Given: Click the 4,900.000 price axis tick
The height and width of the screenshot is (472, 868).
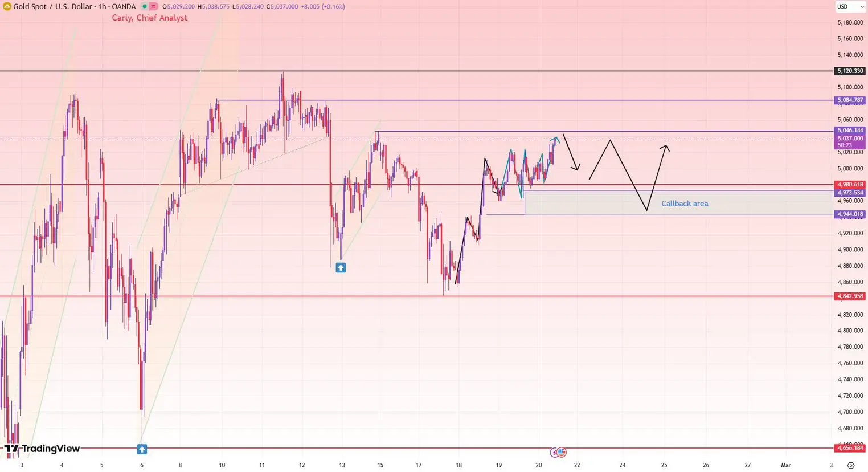Looking at the screenshot, I should point(850,250).
